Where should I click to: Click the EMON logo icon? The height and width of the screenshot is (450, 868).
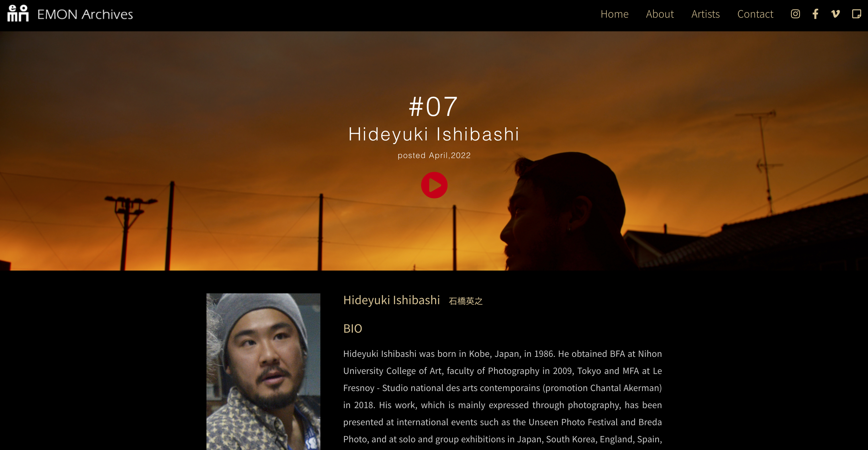(x=18, y=13)
